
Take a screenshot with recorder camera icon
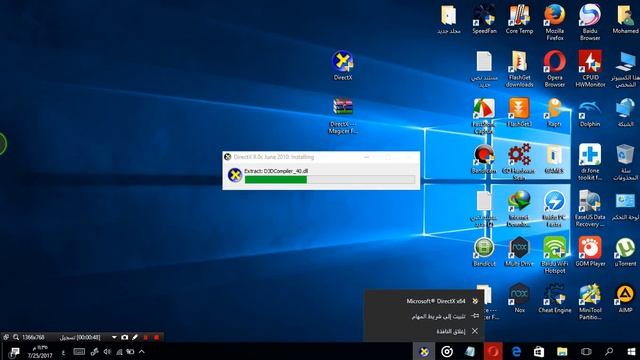point(124,337)
